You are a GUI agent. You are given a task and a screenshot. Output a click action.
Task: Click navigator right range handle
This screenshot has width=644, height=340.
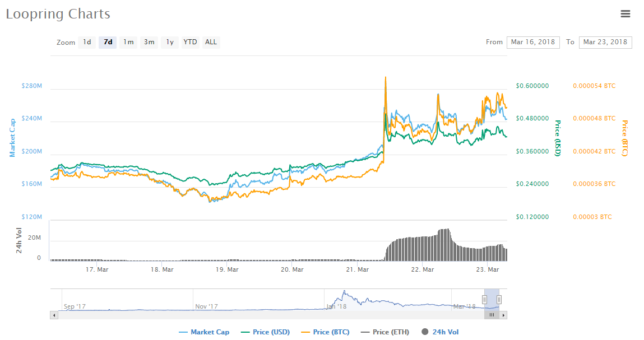pos(499,300)
